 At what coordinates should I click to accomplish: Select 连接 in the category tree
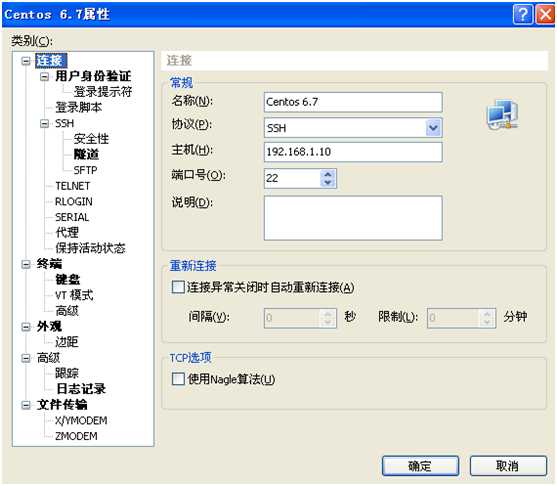[51, 61]
